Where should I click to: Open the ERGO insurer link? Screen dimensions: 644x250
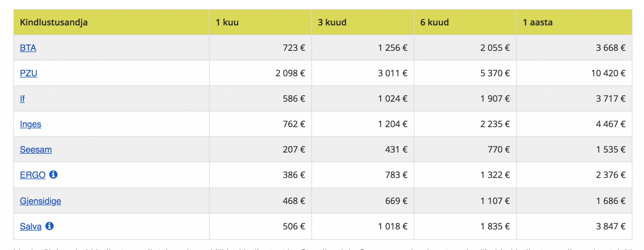[33, 175]
